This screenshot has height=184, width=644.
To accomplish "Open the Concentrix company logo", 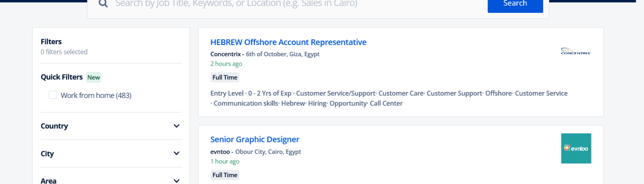I will pos(576,51).
